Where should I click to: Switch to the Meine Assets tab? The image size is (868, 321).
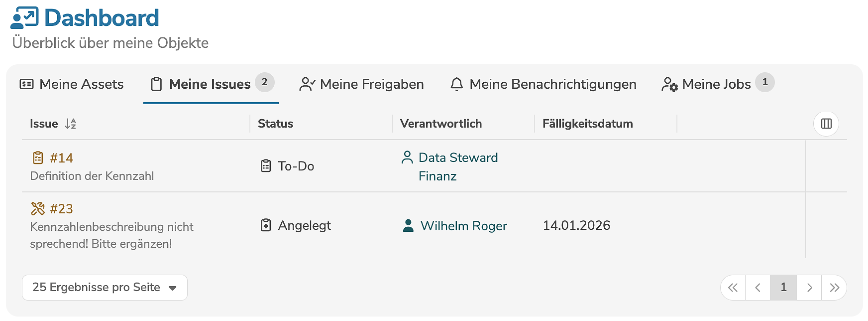(x=72, y=84)
